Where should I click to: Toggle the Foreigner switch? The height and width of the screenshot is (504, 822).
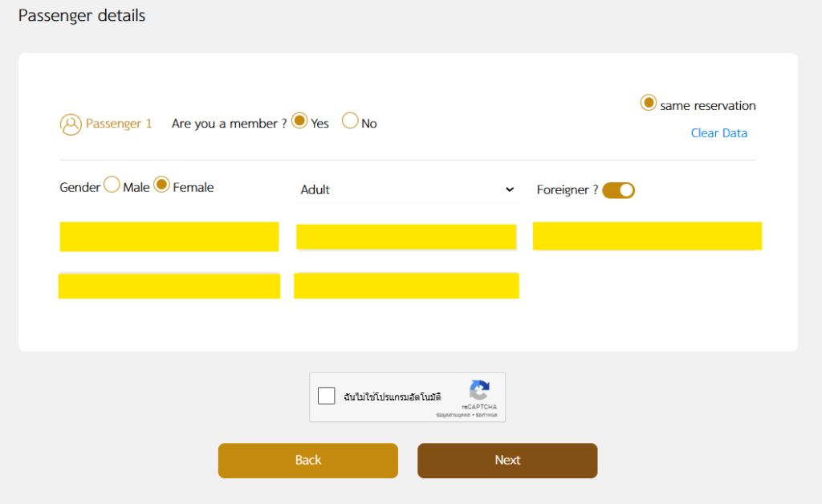[x=618, y=190]
